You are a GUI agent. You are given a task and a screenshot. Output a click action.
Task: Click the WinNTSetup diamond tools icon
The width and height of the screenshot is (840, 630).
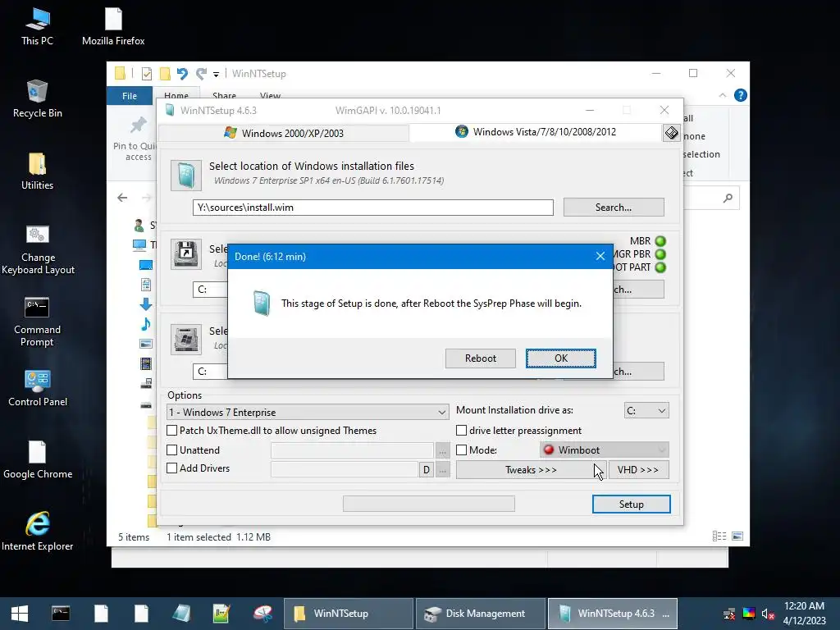(x=671, y=133)
